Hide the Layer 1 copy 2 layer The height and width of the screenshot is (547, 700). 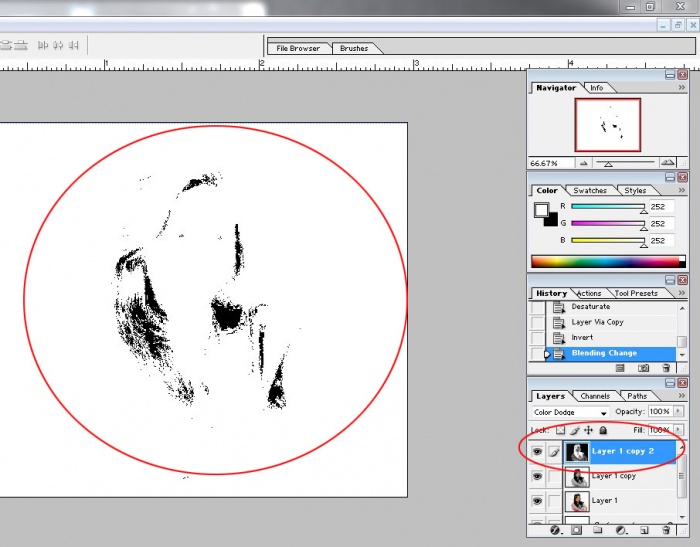click(537, 452)
